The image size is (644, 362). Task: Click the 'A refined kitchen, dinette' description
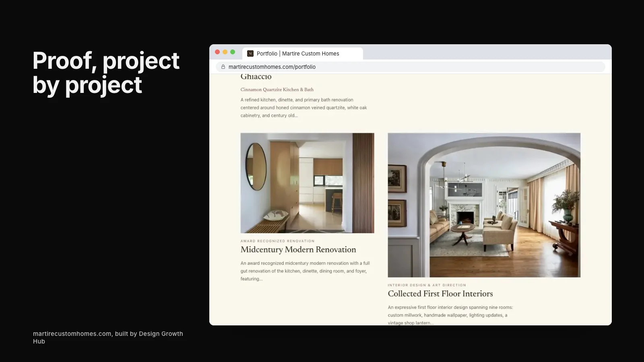[304, 107]
